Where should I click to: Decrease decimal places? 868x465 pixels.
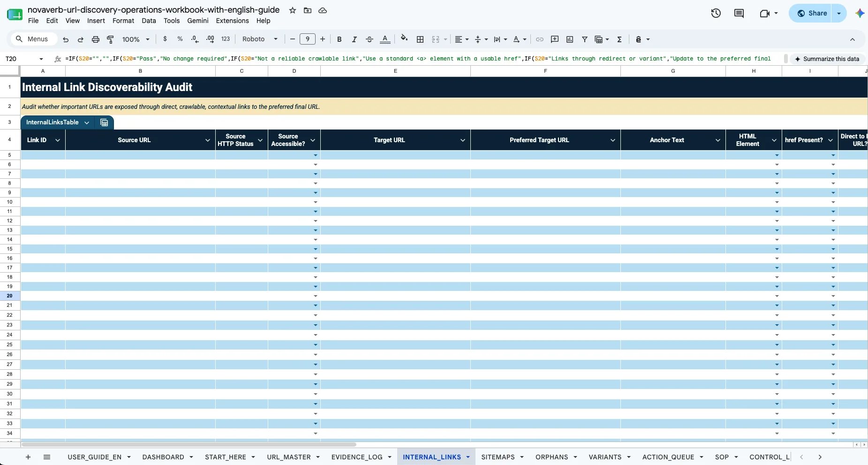pyautogui.click(x=195, y=39)
